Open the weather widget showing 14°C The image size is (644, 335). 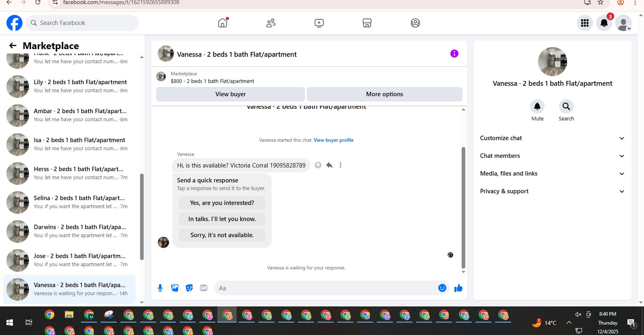(544, 323)
